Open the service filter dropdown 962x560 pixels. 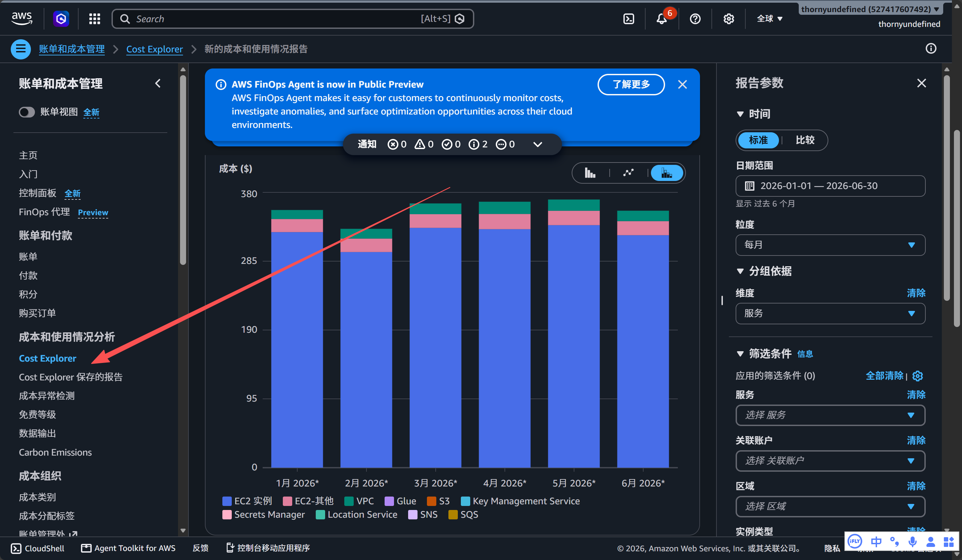click(830, 415)
